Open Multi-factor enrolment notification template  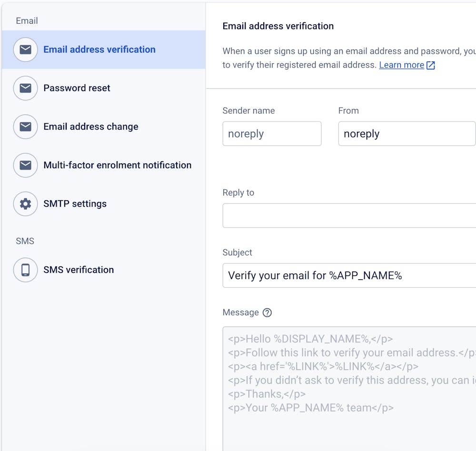point(117,165)
